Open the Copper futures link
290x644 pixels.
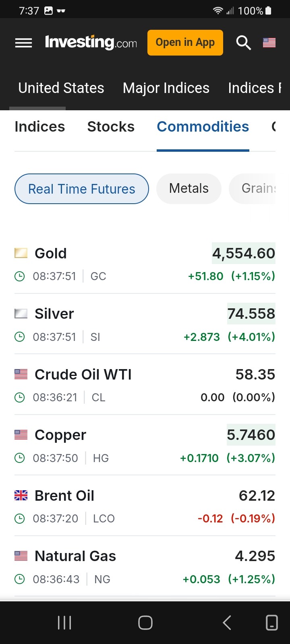coord(60,435)
